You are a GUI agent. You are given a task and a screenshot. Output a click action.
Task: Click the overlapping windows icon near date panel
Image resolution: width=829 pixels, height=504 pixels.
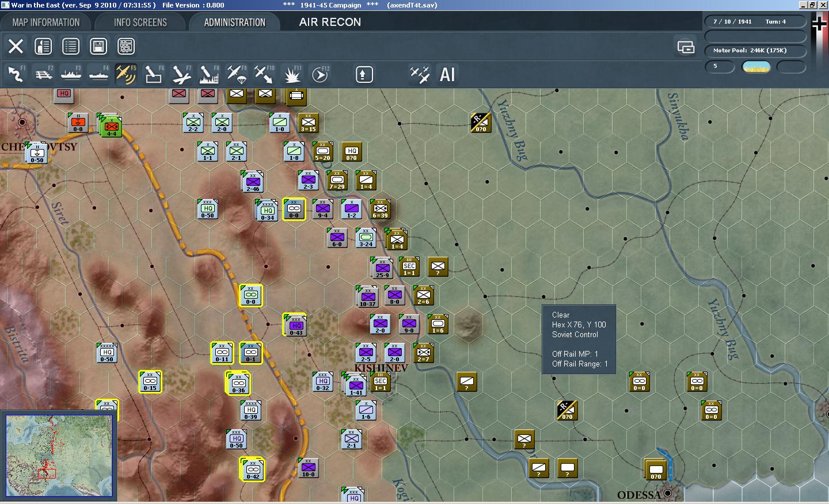click(x=686, y=47)
